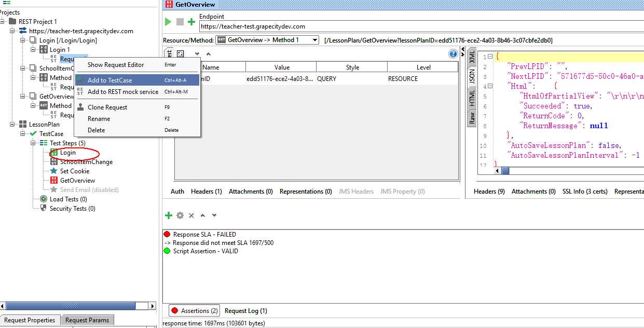Click the Security Tests shield icon
The width and height of the screenshot is (644, 328).
tap(44, 209)
